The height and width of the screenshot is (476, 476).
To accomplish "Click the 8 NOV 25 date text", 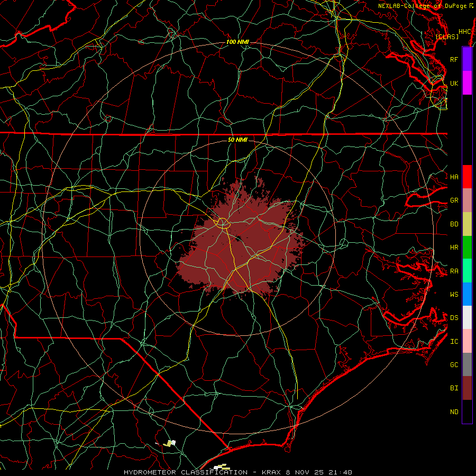I will [x=306, y=472].
